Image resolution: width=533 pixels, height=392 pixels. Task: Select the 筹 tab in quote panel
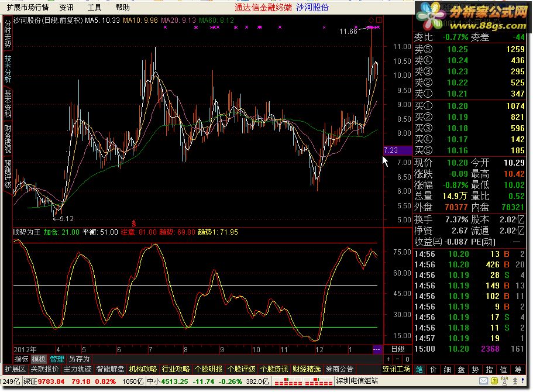(x=518, y=370)
